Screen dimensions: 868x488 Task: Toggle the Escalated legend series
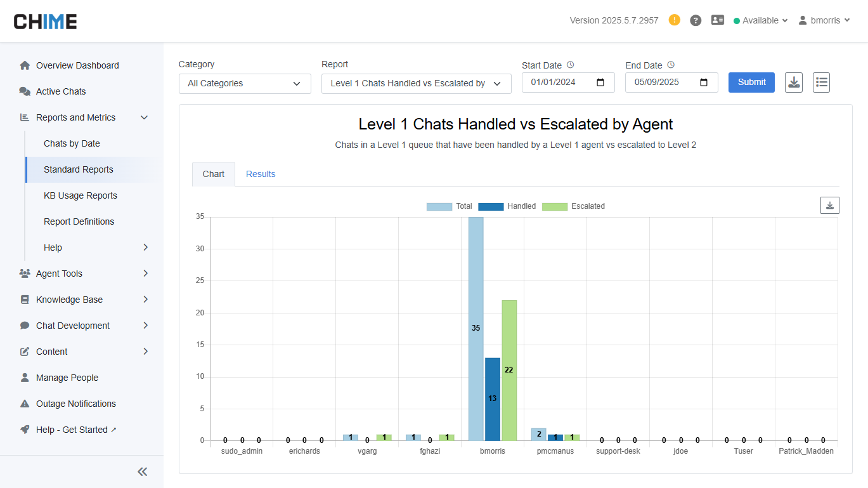tap(574, 206)
